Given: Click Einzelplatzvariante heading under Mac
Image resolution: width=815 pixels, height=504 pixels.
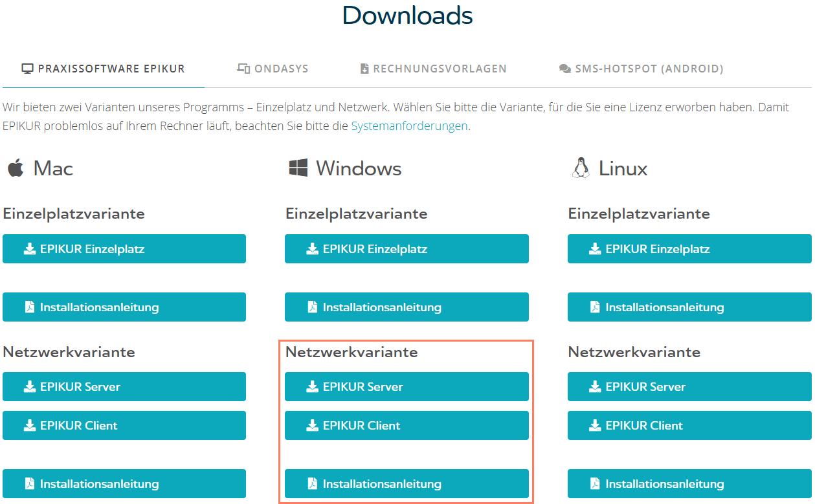Looking at the screenshot, I should (74, 214).
